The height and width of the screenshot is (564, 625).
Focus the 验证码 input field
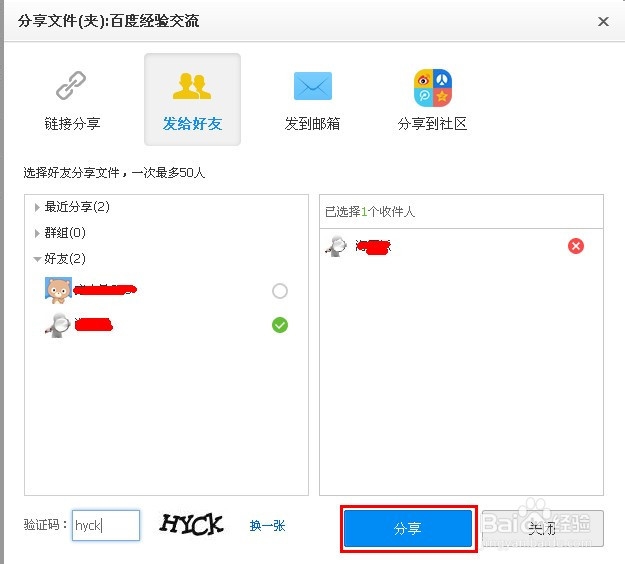[x=106, y=525]
